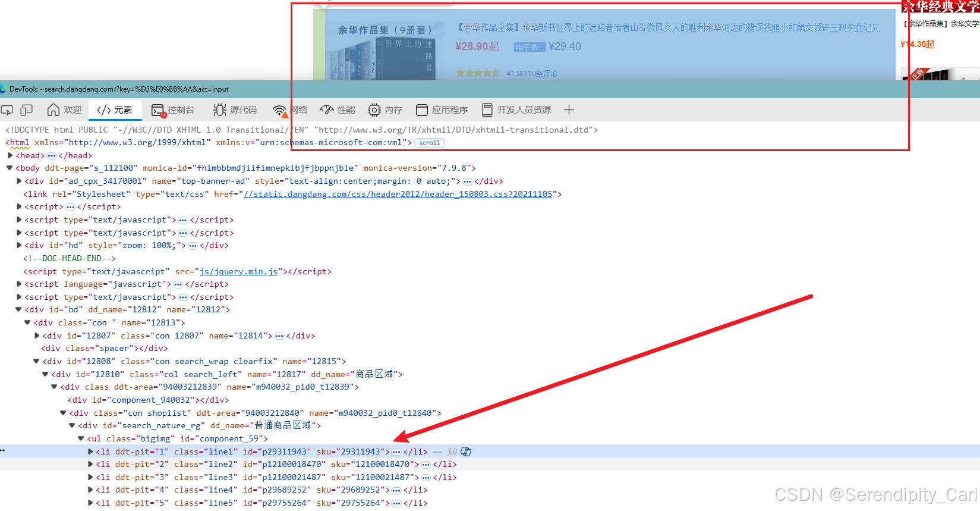This screenshot has height=511, width=980.
Task: Click the ¥14.30起 price on right
Action: 917,44
